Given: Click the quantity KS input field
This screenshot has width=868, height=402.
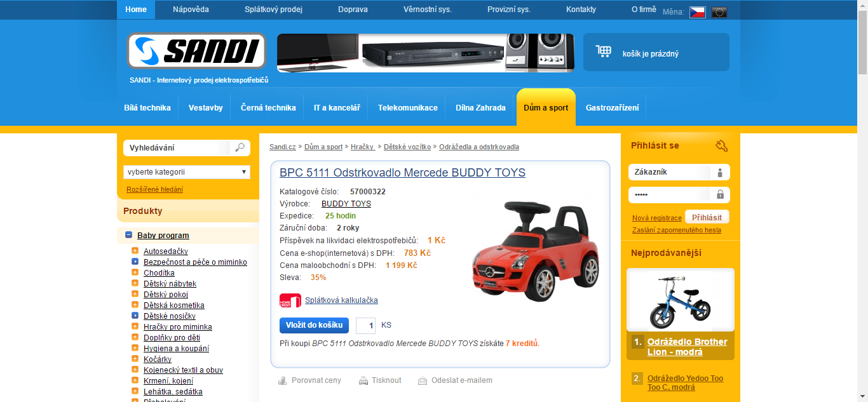Looking at the screenshot, I should (x=365, y=325).
